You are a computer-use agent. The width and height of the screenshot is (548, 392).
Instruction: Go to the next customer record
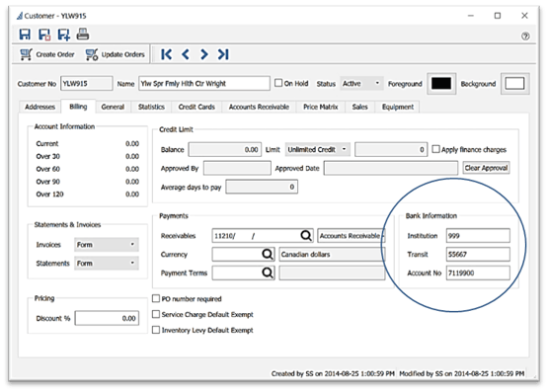tap(204, 54)
